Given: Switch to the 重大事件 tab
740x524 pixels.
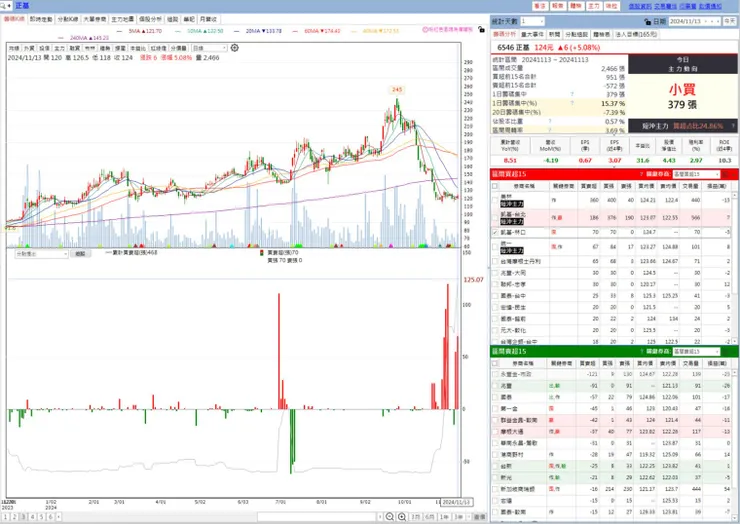Looking at the screenshot, I should tap(532, 34).
